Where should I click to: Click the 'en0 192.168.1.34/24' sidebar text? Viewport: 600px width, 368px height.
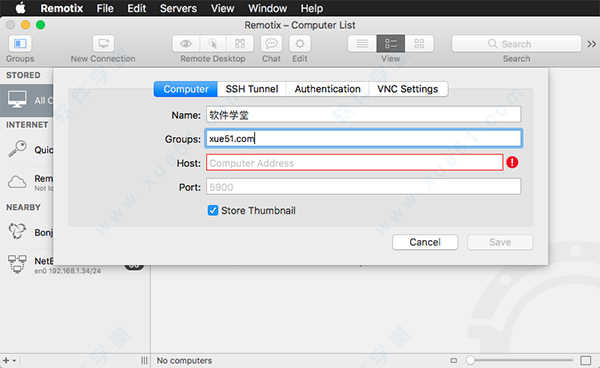point(68,271)
